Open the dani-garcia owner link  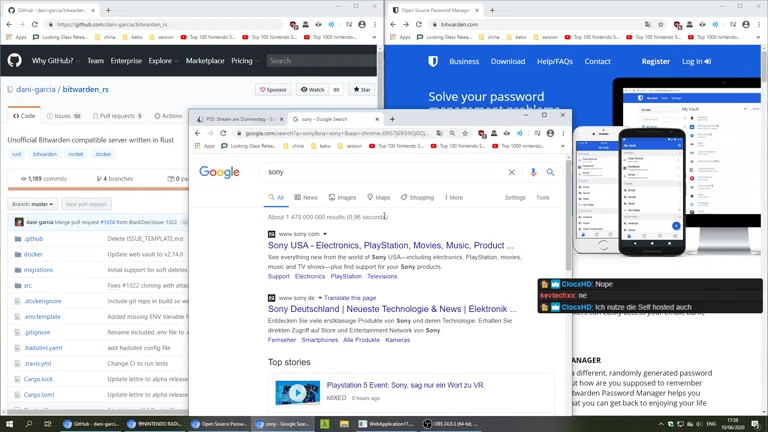[36, 90]
